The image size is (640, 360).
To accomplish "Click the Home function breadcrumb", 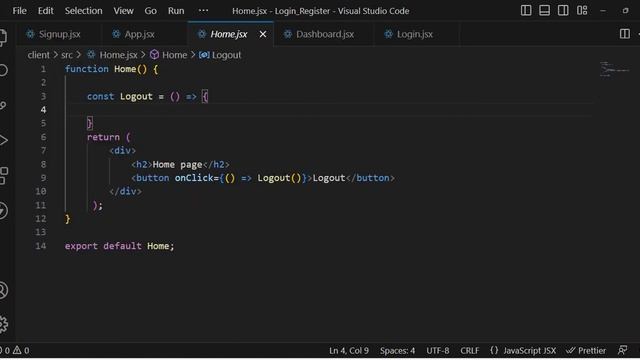I will [x=168, y=55].
